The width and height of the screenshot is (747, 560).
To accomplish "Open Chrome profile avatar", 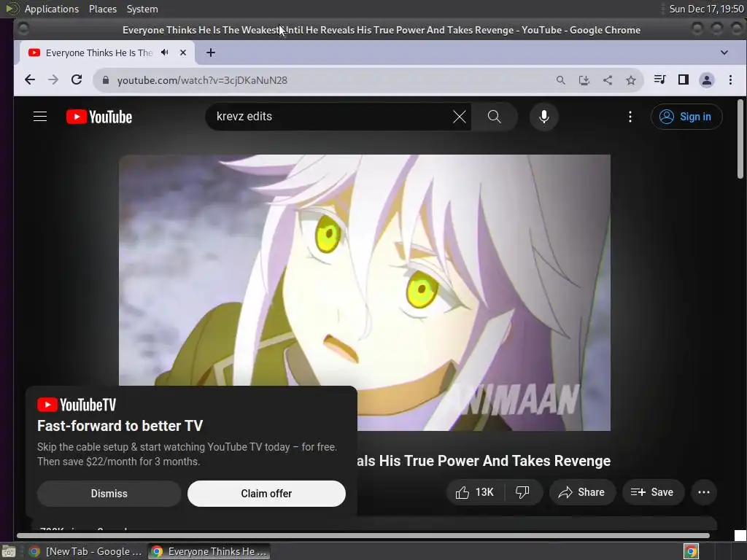I will [706, 80].
